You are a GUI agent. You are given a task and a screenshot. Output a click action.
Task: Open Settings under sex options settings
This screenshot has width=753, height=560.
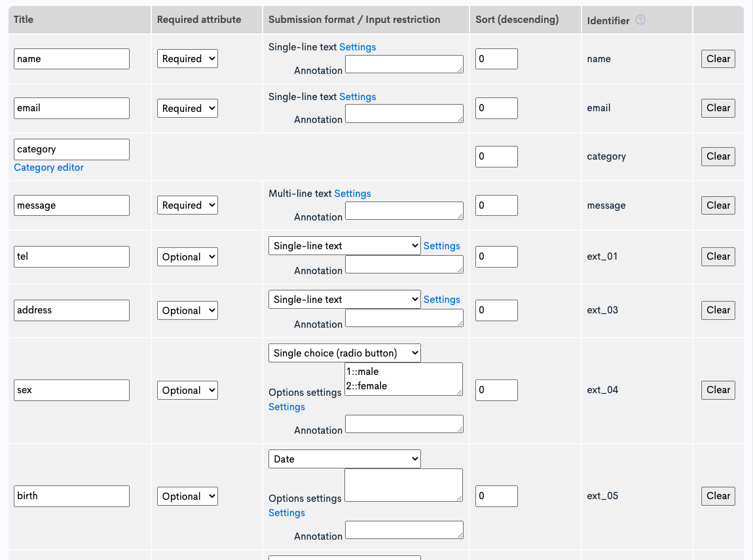coord(286,406)
